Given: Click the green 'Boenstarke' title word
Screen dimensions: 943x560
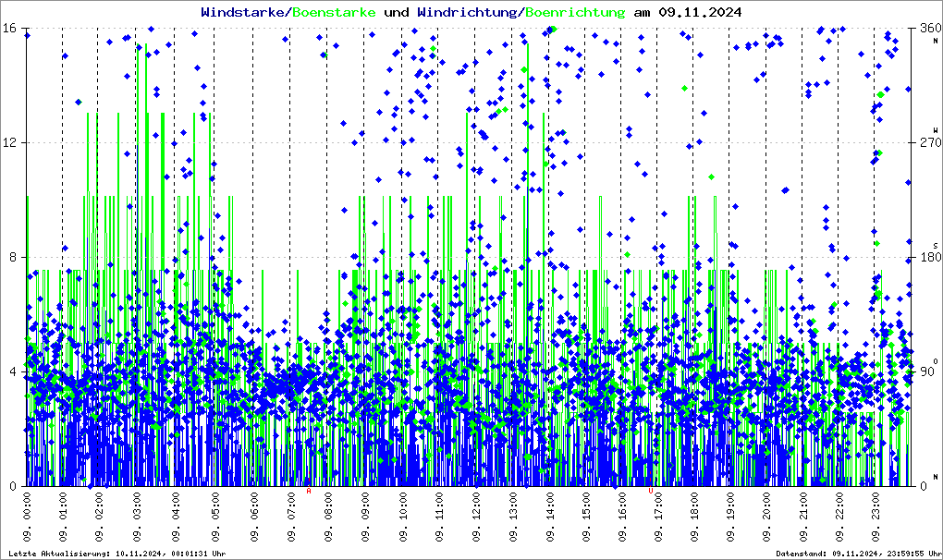Looking at the screenshot, I should 335,12.
